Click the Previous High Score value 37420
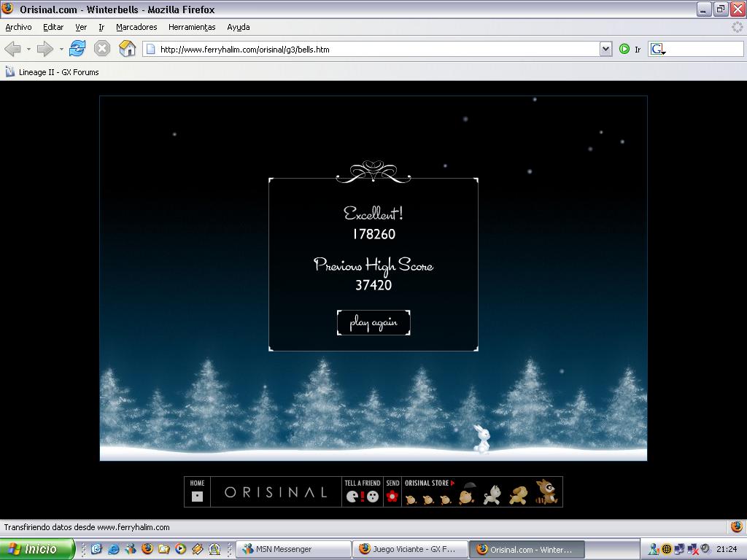747x560 pixels. 373,285
